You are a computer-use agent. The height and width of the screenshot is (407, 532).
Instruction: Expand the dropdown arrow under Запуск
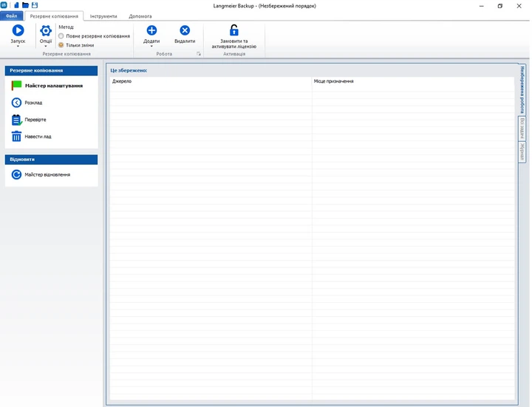coord(18,47)
